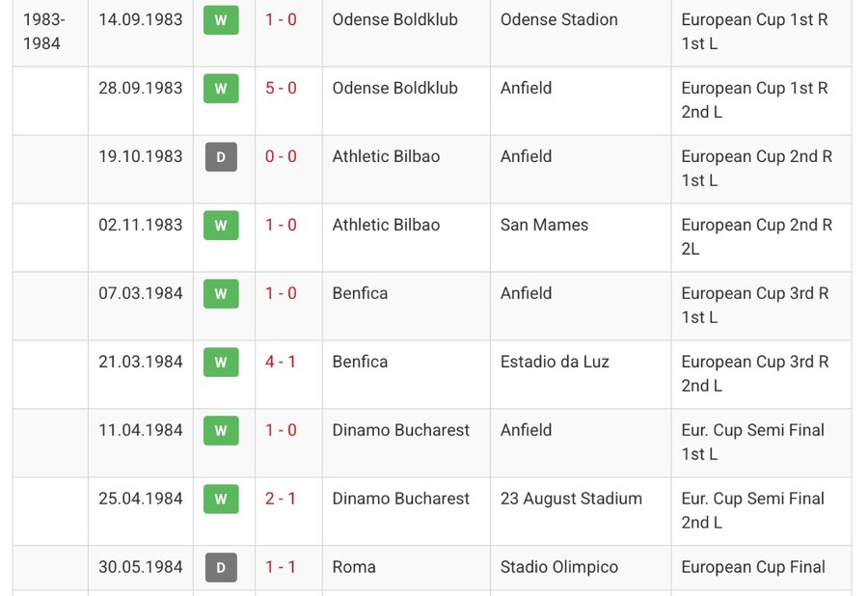Viewport: 868px width, 596px height.
Task: Open the 1 - 1 score against Roma
Action: pos(280,567)
